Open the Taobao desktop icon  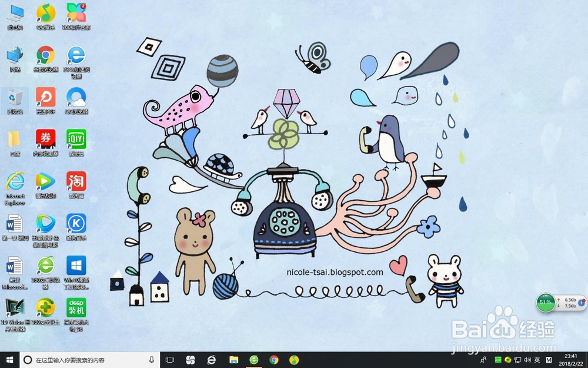point(76,185)
